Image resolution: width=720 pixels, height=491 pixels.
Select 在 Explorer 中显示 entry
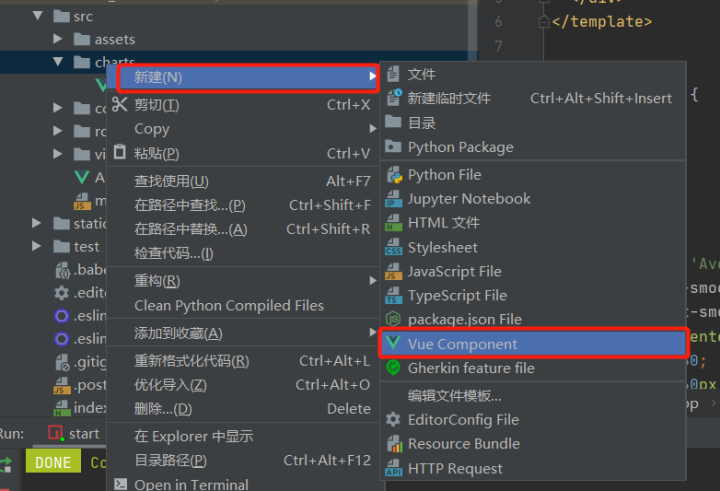242,436
